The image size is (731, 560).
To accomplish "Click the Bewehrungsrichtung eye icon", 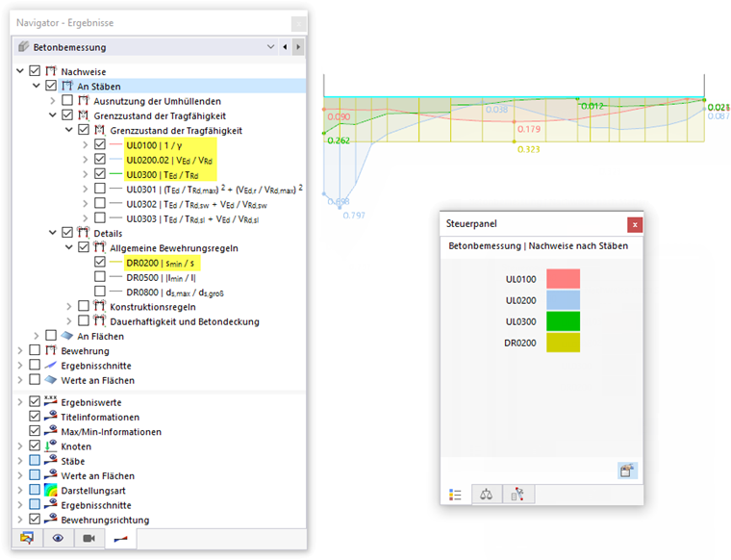I will 50,519.
